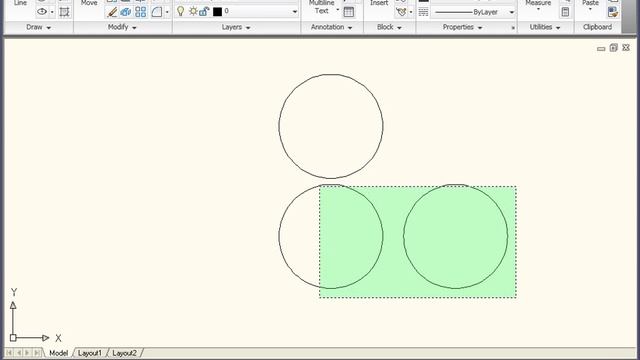
Task: Click the next-tab navigation arrow
Action: [27, 353]
